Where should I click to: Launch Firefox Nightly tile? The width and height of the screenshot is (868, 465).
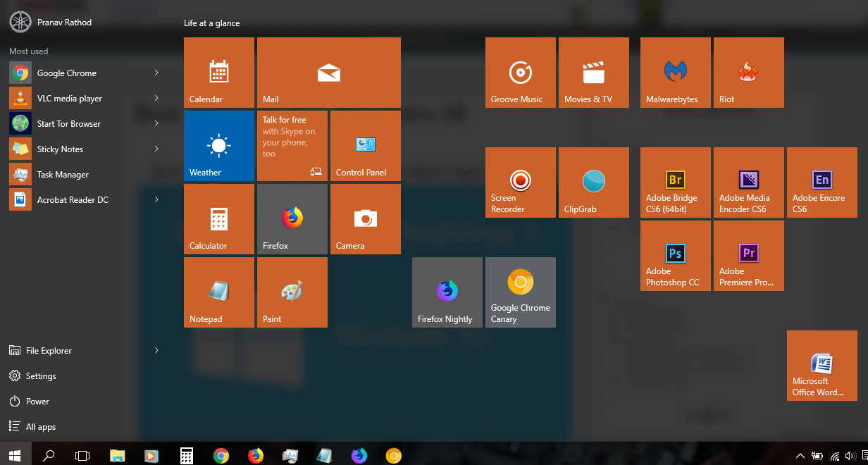click(x=447, y=292)
